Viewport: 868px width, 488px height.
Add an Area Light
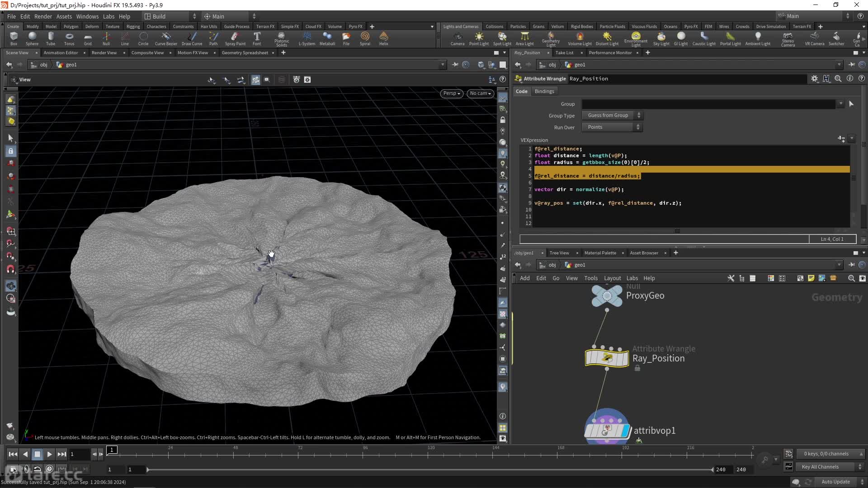pyautogui.click(x=524, y=39)
